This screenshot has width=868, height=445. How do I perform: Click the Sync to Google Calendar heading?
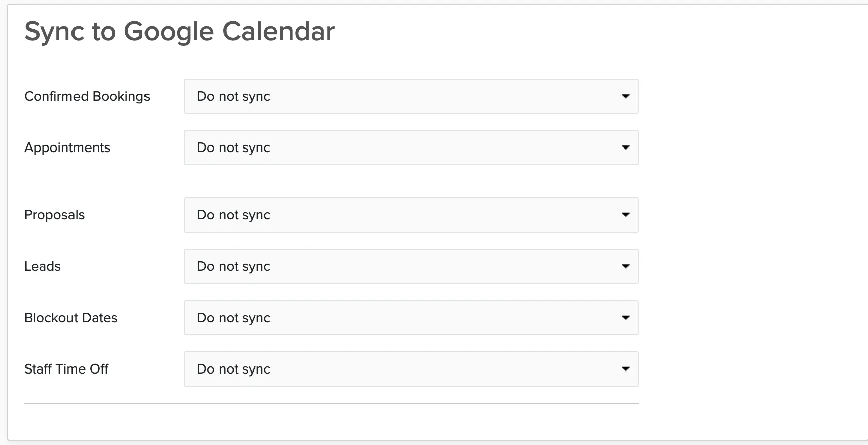point(179,32)
